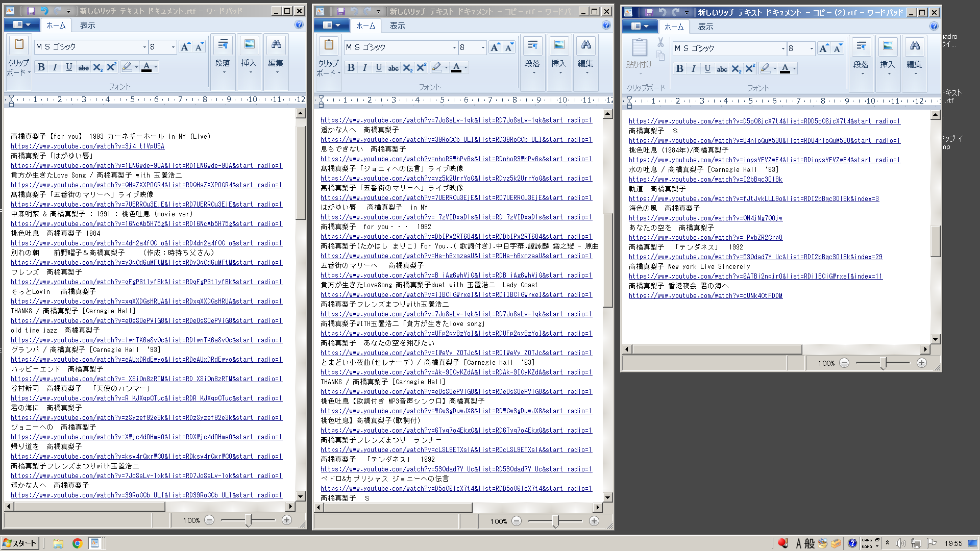The width and height of the screenshot is (980, 551).
Task: Select View (表示) tab in right window
Action: pos(705,27)
